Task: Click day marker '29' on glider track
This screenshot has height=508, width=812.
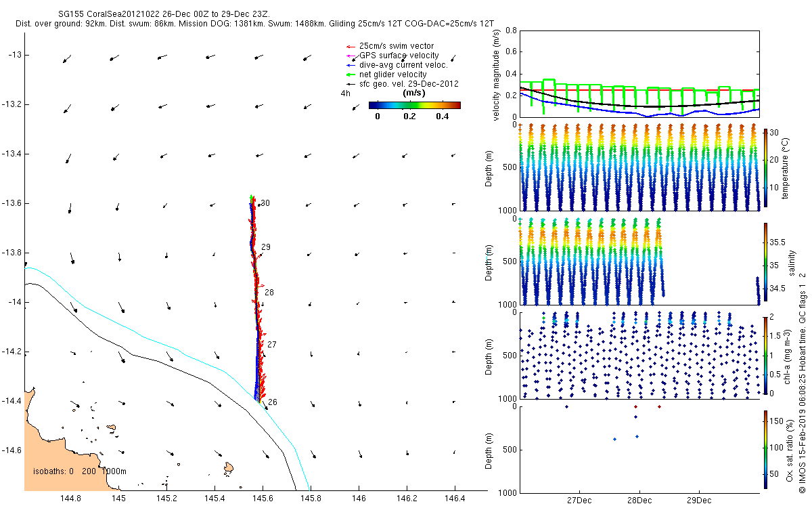Action: coord(266,247)
